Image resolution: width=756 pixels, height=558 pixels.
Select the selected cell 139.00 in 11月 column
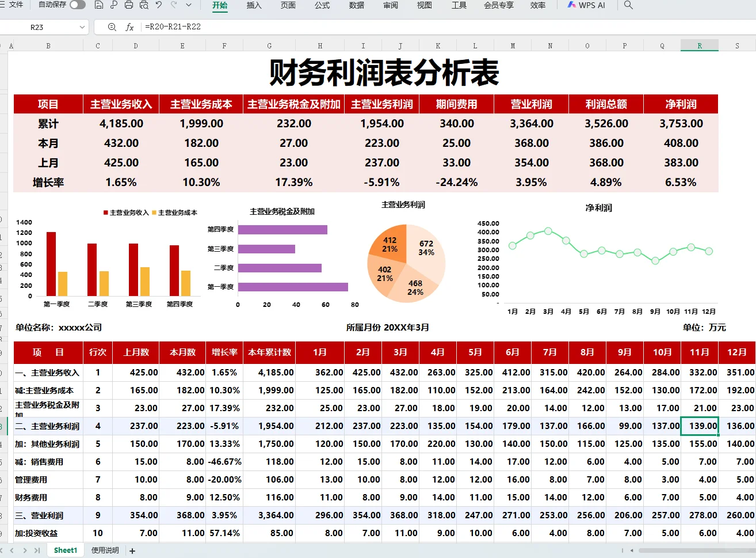coord(700,426)
